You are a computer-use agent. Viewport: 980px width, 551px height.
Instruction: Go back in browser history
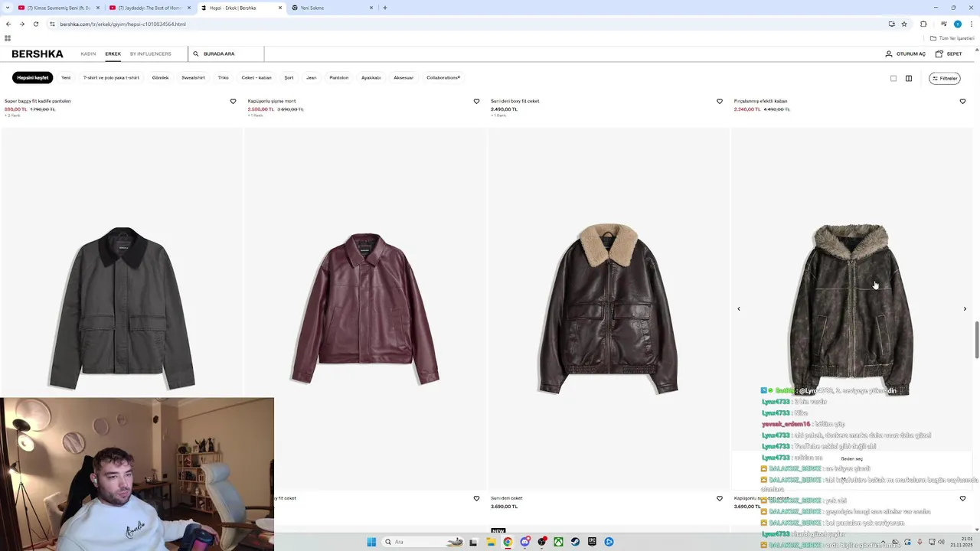pyautogui.click(x=8, y=24)
